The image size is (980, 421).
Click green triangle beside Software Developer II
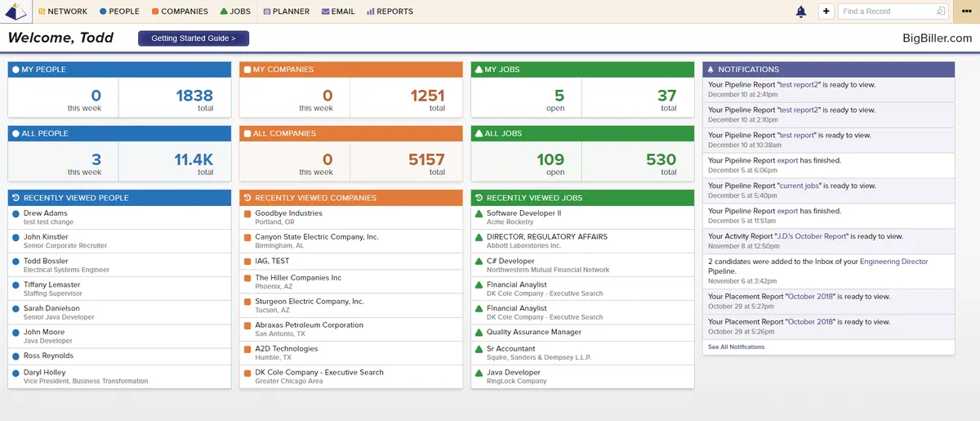tap(479, 213)
